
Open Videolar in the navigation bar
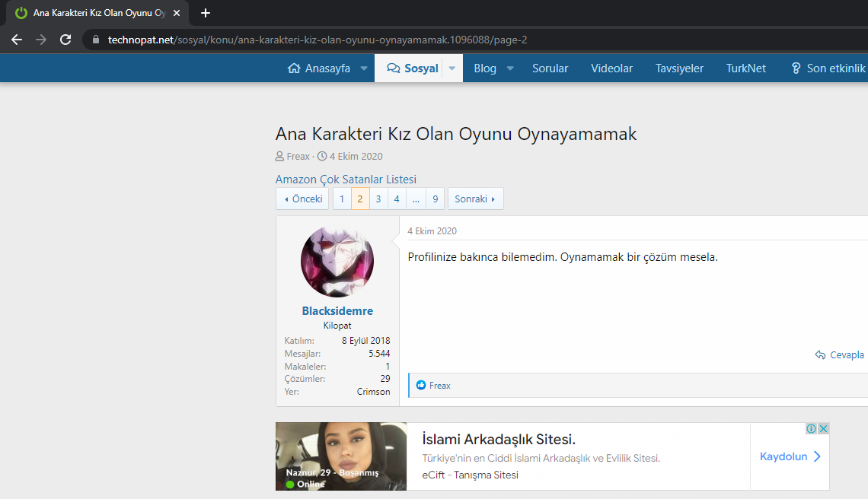(611, 68)
